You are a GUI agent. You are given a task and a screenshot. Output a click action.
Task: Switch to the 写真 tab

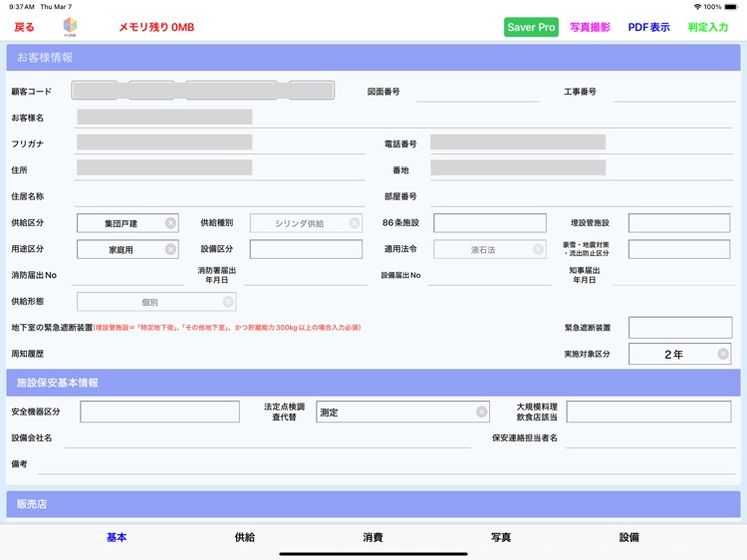tap(501, 538)
